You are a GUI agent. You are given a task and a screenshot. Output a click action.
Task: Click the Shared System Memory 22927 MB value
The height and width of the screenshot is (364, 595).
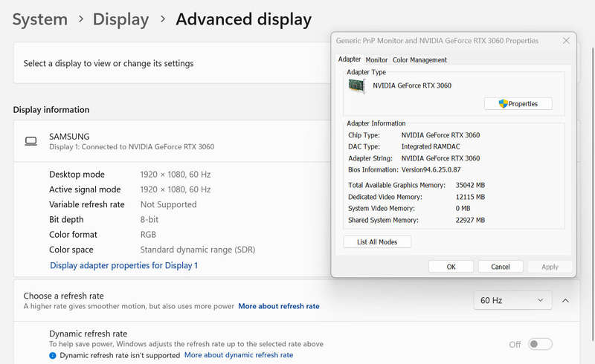point(470,220)
